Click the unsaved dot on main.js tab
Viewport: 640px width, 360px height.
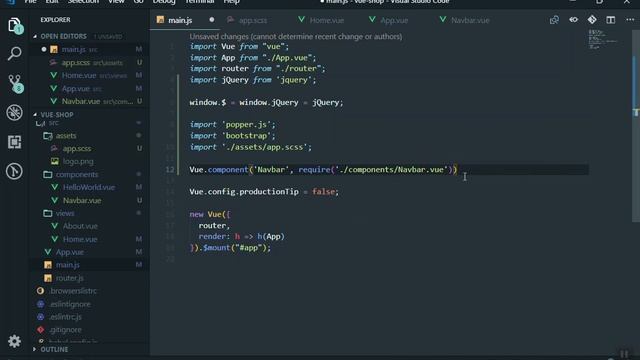point(211,20)
